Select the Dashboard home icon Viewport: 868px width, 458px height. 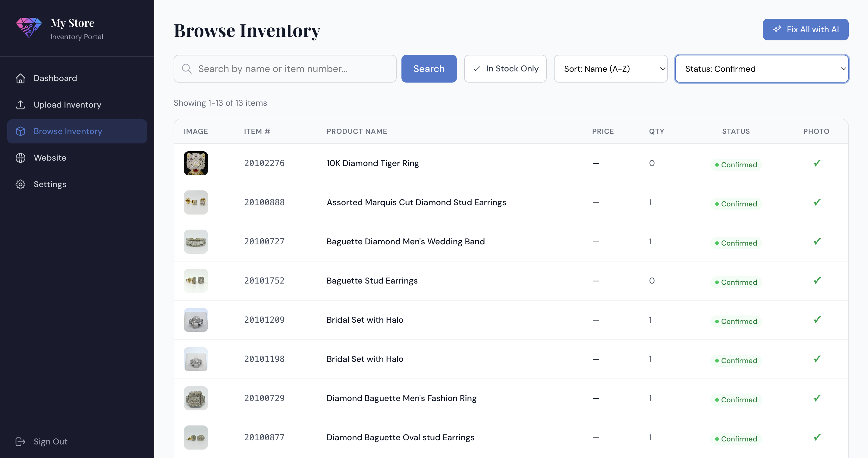20,78
